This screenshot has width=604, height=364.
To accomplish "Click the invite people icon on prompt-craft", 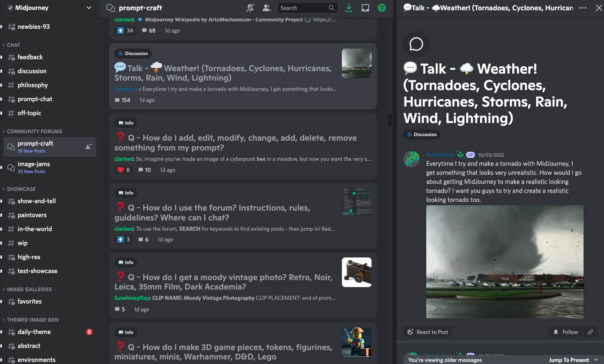I will [x=88, y=146].
